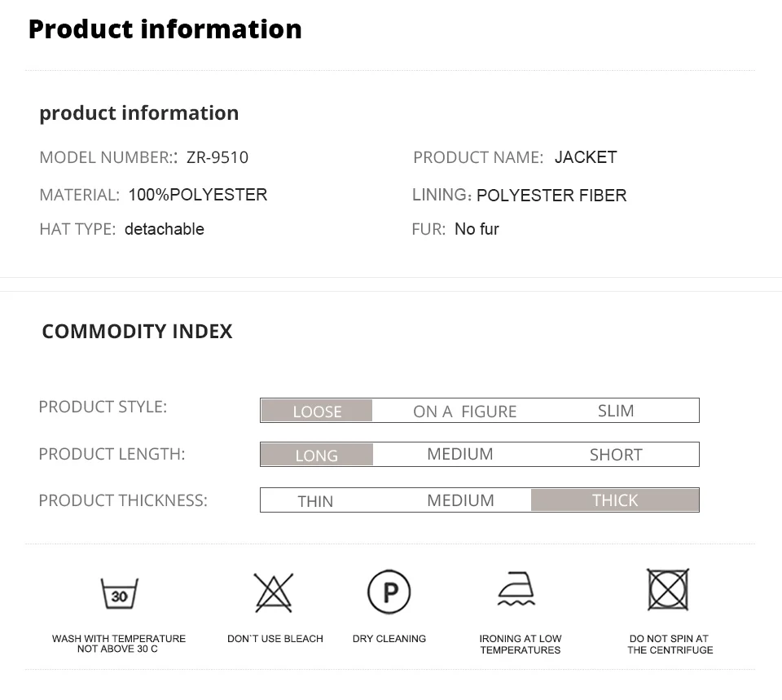Choose MEDIUM product length option
The width and height of the screenshot is (782, 700).
pyautogui.click(x=460, y=454)
